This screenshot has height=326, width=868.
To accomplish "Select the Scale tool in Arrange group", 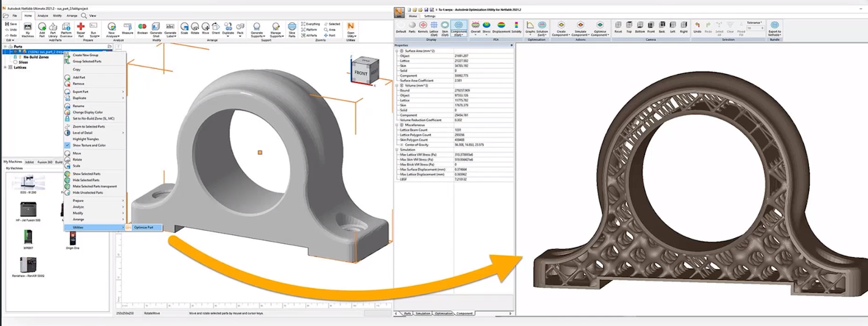I will coord(184,29).
